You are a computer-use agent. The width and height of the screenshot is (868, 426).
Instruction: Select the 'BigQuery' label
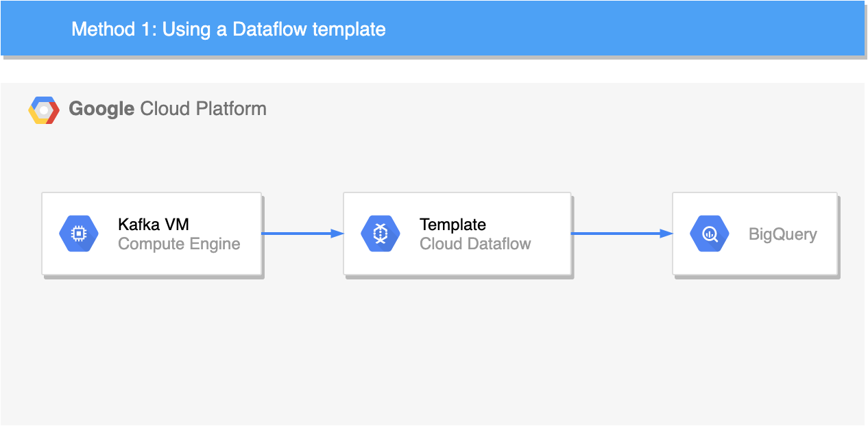[x=782, y=234]
